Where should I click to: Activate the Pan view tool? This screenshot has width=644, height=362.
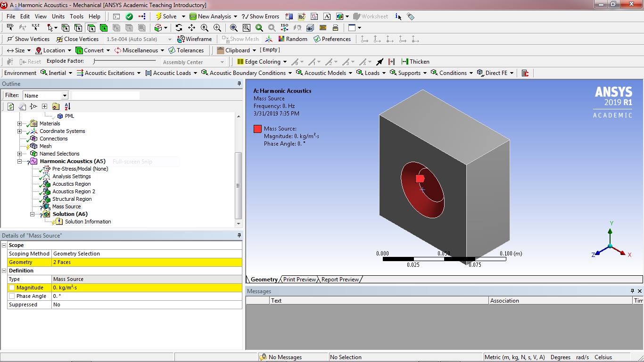click(191, 28)
